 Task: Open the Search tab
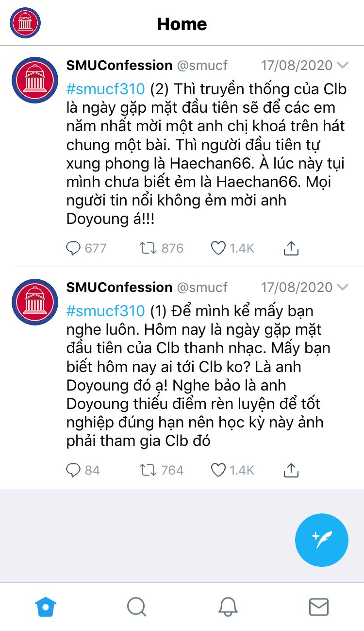pyautogui.click(x=136, y=607)
